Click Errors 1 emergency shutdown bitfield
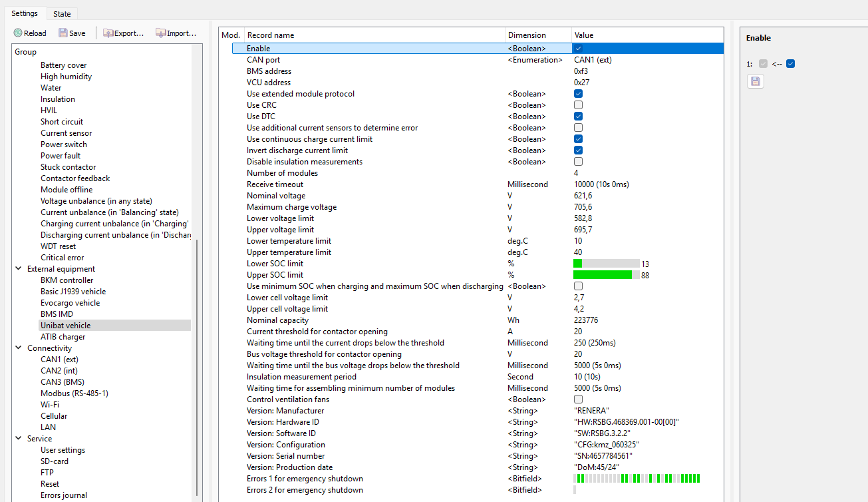The height and width of the screenshot is (502, 868). 637,479
